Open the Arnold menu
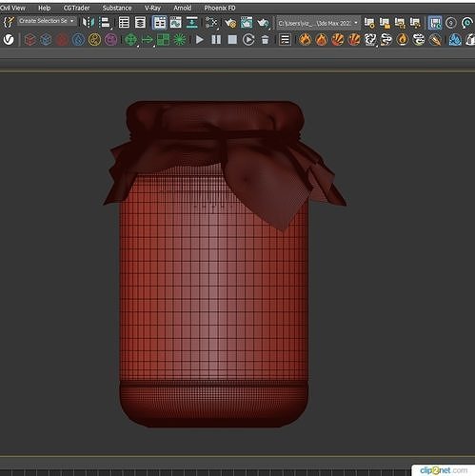 182,8
